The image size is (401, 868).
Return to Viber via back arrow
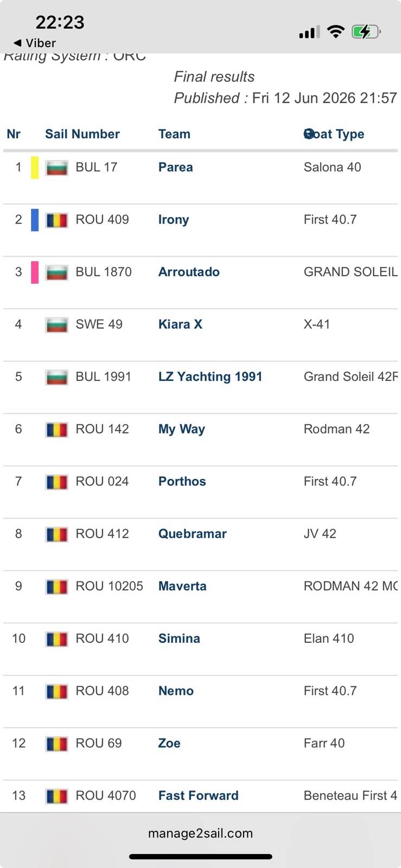coord(35,43)
